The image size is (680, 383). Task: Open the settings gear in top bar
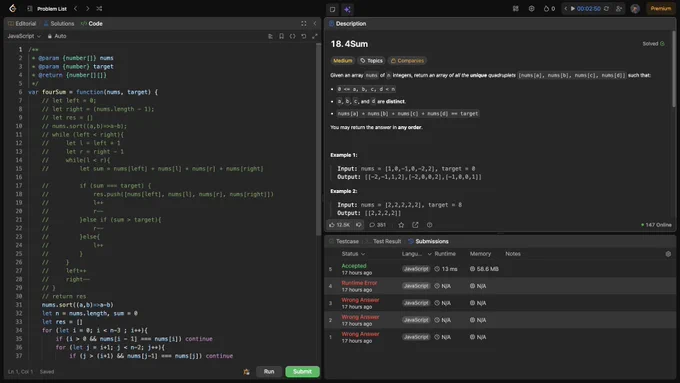[x=531, y=9]
